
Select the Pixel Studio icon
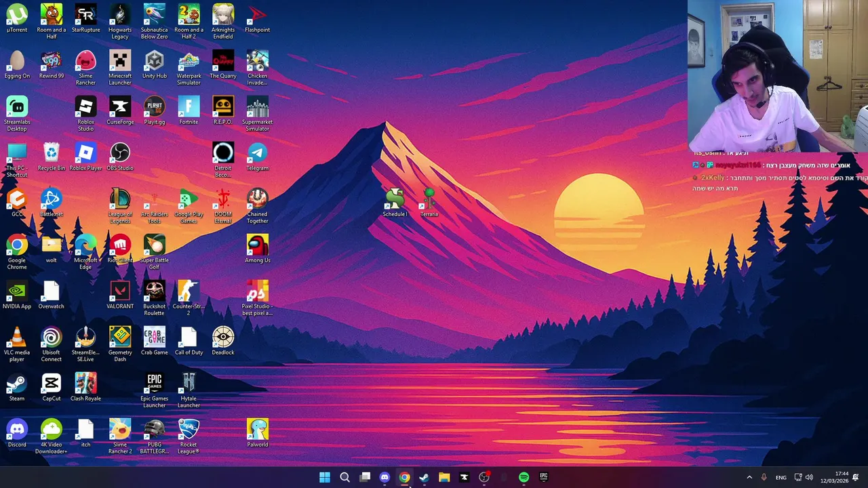pos(258,298)
